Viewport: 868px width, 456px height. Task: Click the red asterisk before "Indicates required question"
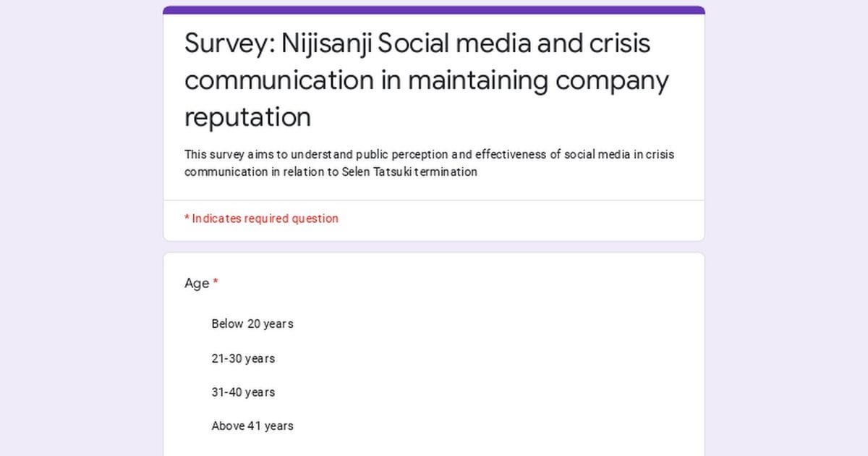[x=187, y=218]
